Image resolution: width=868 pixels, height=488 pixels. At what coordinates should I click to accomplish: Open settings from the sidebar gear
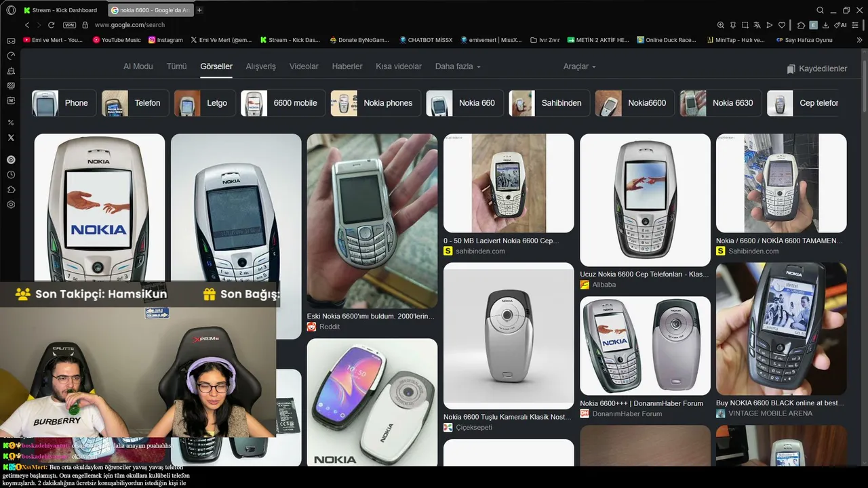tap(11, 205)
